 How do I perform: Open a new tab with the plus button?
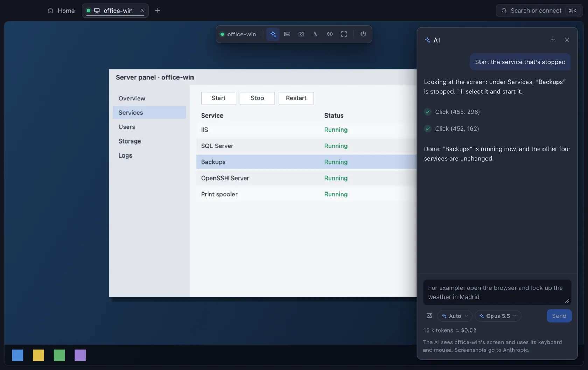[x=157, y=11]
